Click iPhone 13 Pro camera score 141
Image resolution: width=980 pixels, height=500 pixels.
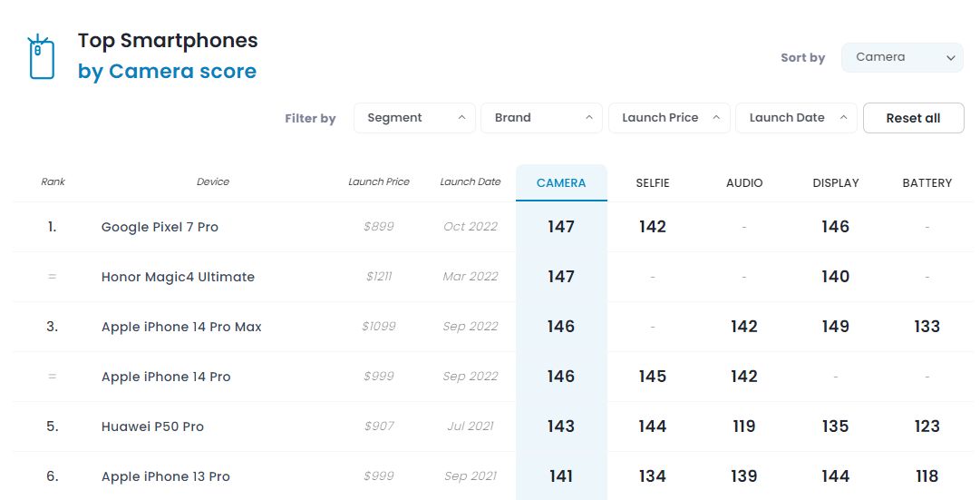point(561,476)
